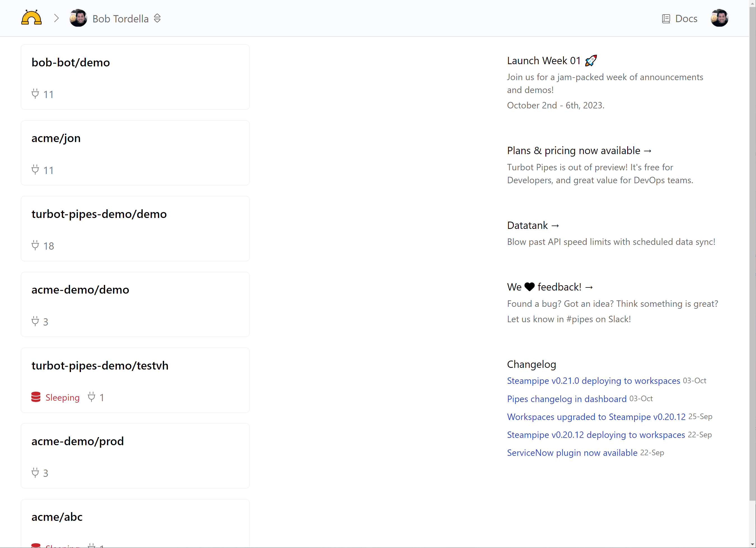Image resolution: width=756 pixels, height=548 pixels.
Task: Click Blow past API speed limits text
Action: [611, 242]
